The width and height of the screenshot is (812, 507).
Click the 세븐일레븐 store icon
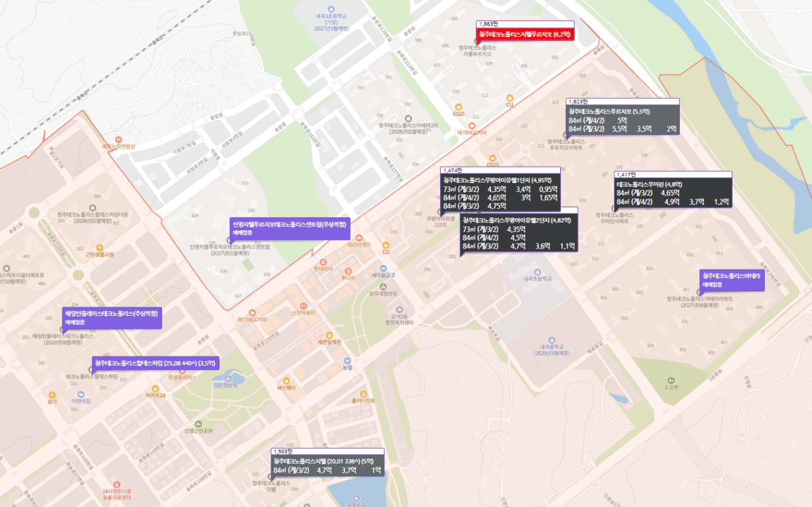coord(329,335)
